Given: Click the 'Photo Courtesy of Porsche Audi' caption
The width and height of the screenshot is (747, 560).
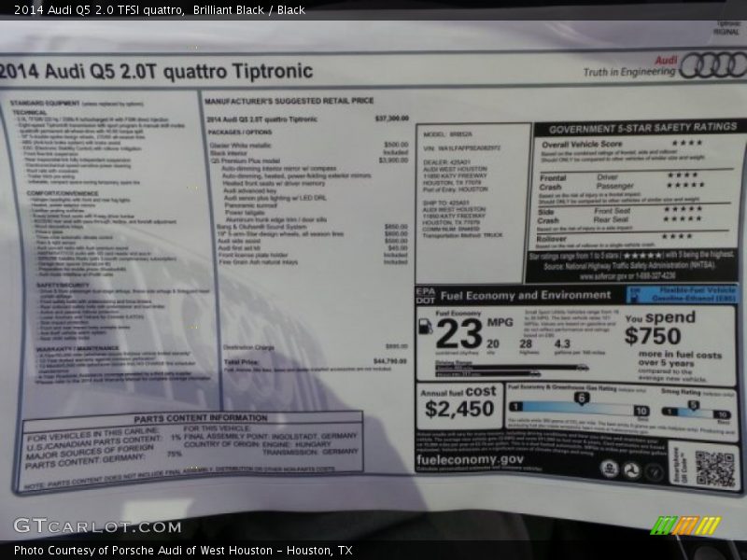Looking at the screenshot, I should click(x=183, y=551).
